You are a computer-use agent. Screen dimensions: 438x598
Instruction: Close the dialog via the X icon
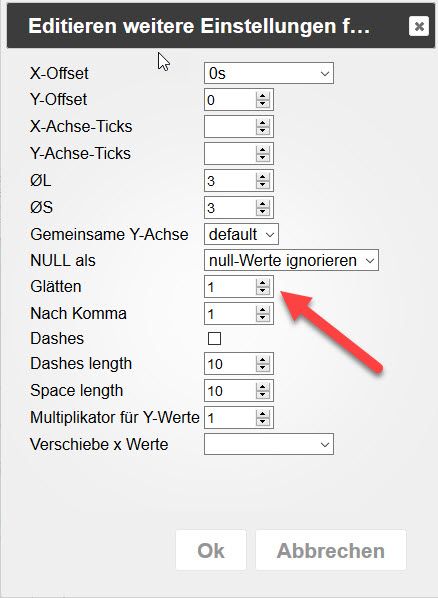[x=419, y=26]
